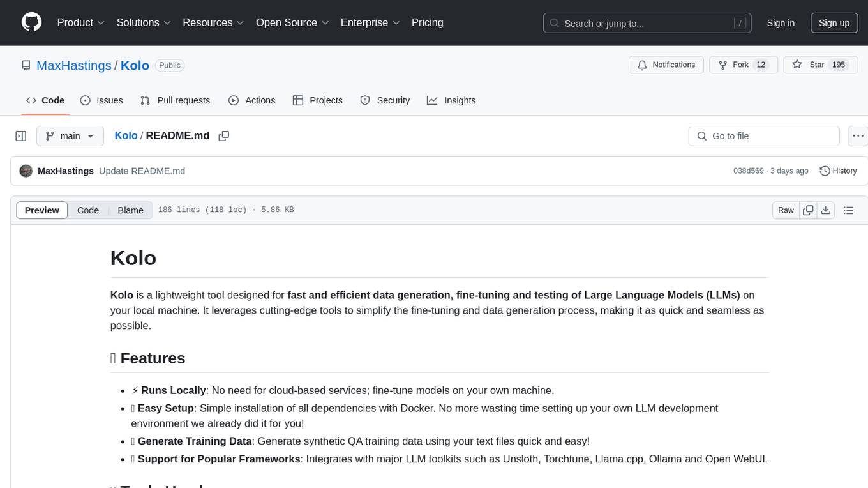Click the Features heading in README
The height and width of the screenshot is (488, 868).
point(147,358)
